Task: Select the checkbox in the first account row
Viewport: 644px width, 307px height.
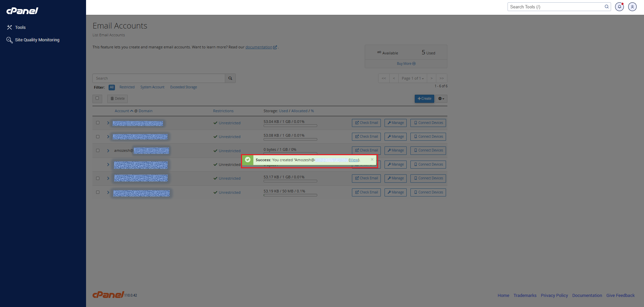Action: coord(98,123)
